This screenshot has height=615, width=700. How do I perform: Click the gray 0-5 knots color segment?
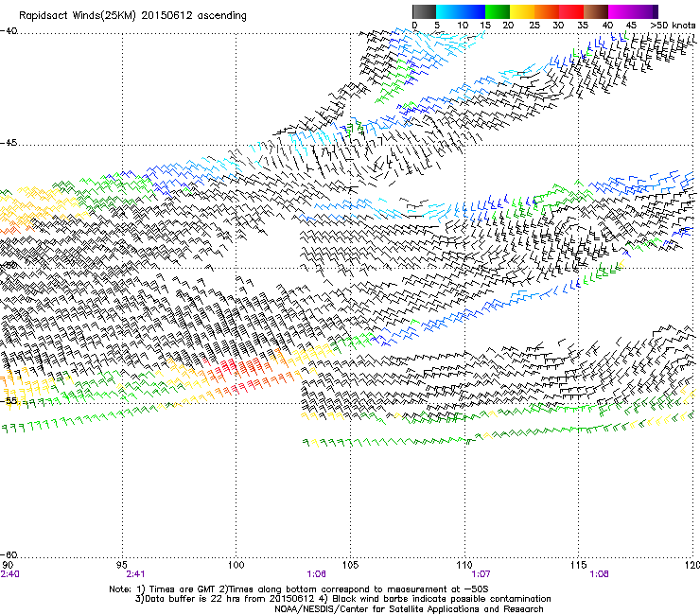[424, 11]
